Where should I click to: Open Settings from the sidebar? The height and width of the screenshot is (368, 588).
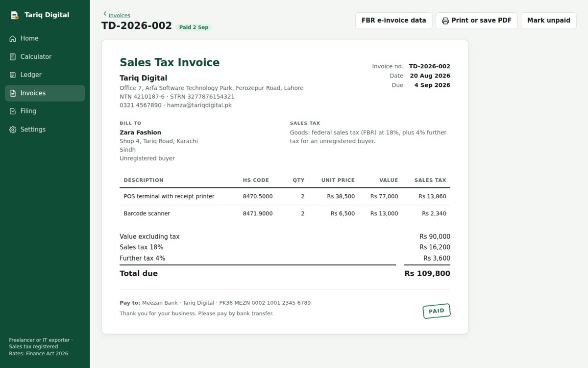coord(45,130)
